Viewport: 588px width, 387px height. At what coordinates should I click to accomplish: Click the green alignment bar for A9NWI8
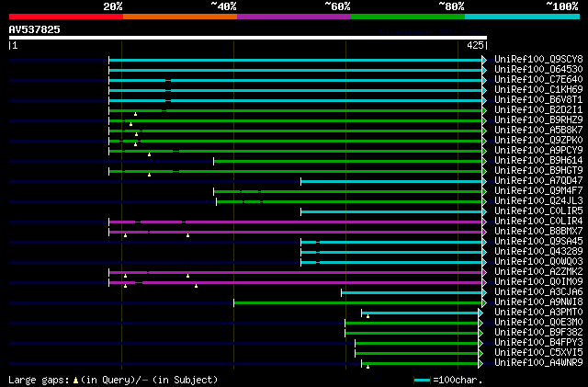pyautogui.click(x=357, y=303)
